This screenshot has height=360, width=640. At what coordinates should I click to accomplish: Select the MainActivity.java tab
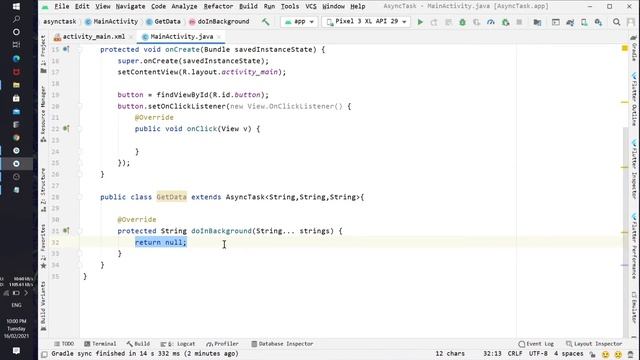click(x=182, y=37)
